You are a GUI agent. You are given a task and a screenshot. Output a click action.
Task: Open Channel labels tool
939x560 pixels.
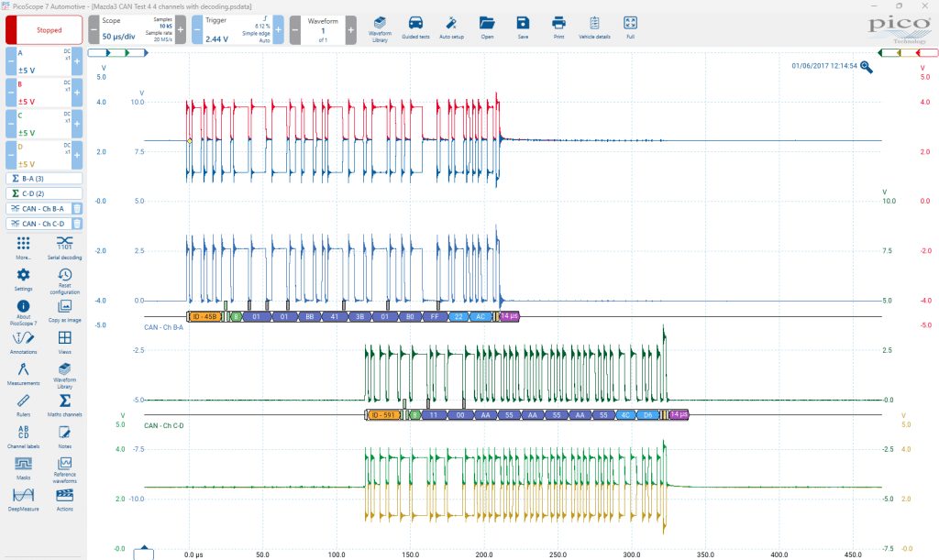click(23, 435)
